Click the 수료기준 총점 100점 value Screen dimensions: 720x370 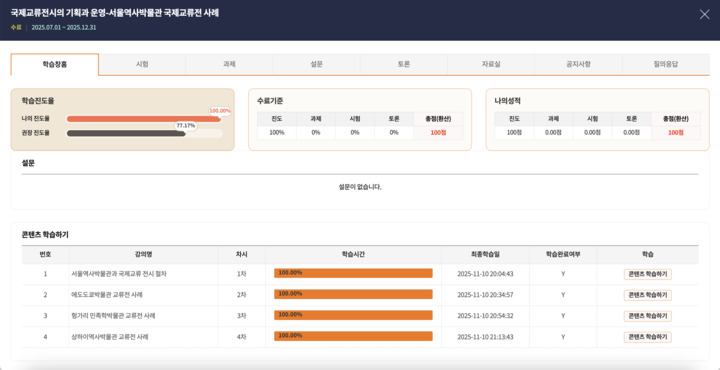click(x=438, y=133)
